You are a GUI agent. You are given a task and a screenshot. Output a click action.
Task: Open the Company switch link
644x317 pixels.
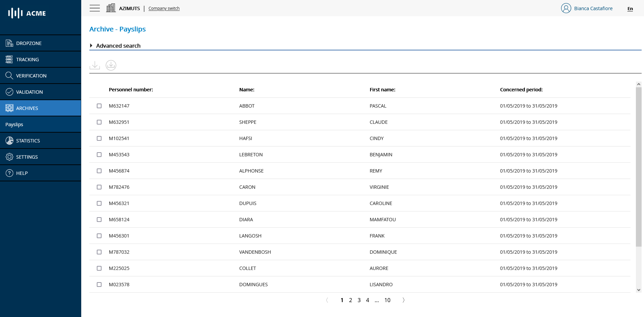coord(164,8)
